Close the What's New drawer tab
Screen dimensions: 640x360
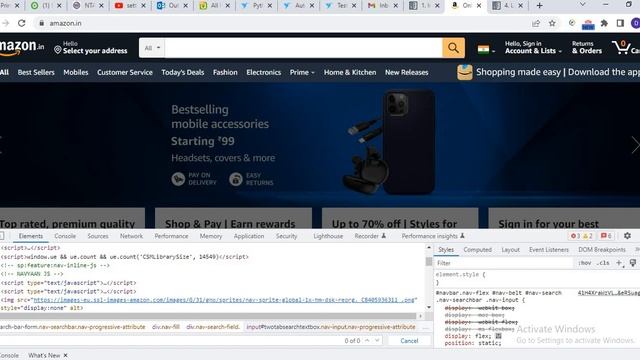[65, 355]
